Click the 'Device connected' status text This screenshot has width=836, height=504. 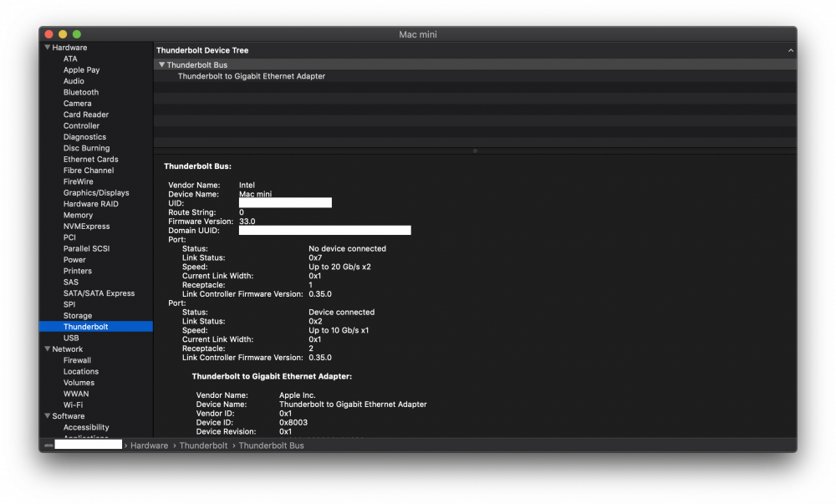pyautogui.click(x=341, y=312)
